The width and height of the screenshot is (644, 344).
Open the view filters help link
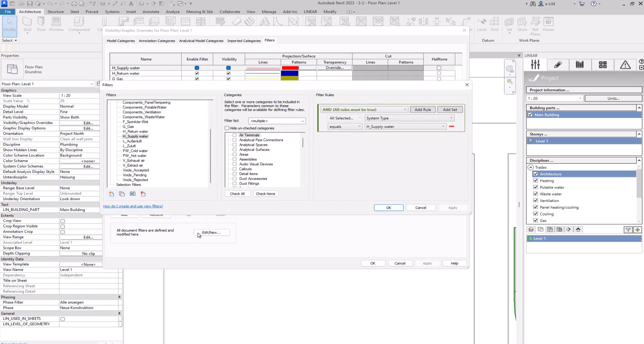133,206
